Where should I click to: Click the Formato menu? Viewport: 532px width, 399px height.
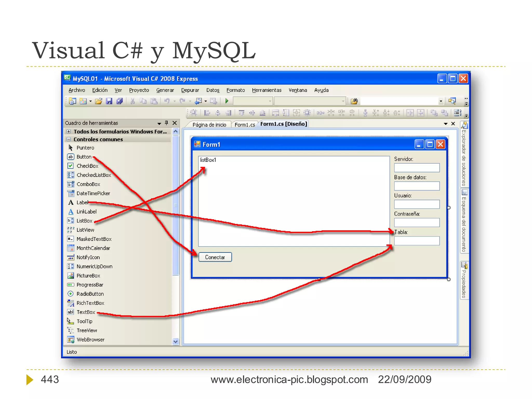tap(236, 90)
